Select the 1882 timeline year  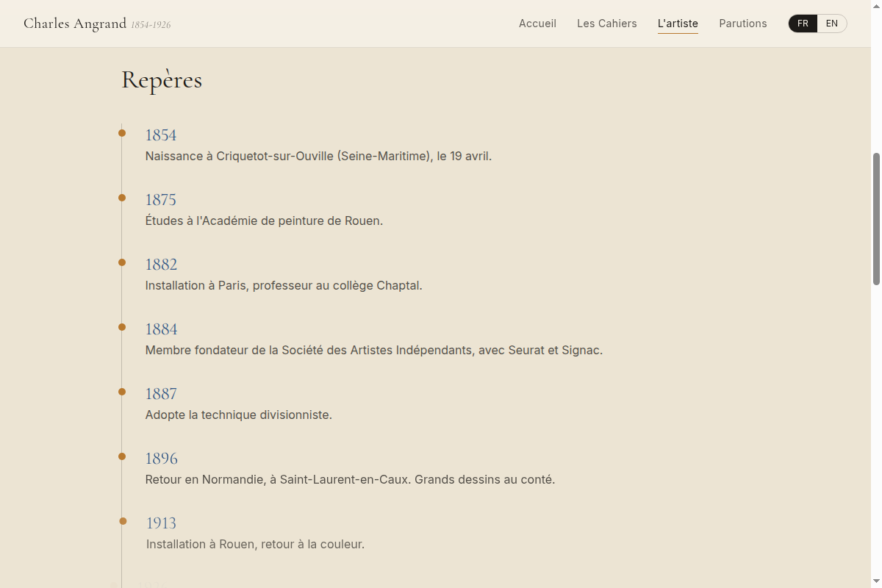161,265
